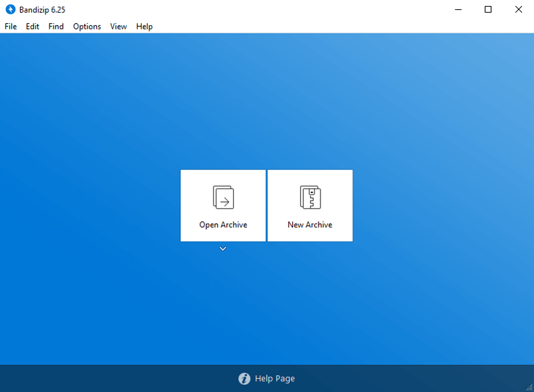Close the Bandizip window

pos(519,9)
